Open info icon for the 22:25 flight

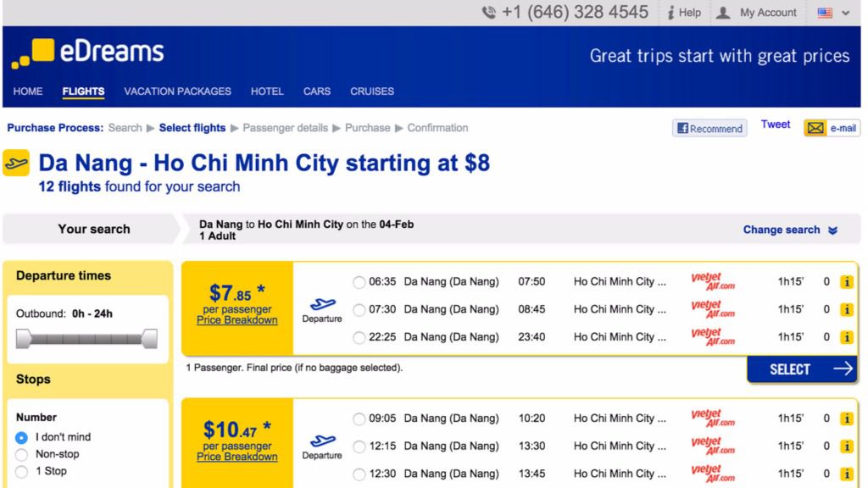pos(846,337)
